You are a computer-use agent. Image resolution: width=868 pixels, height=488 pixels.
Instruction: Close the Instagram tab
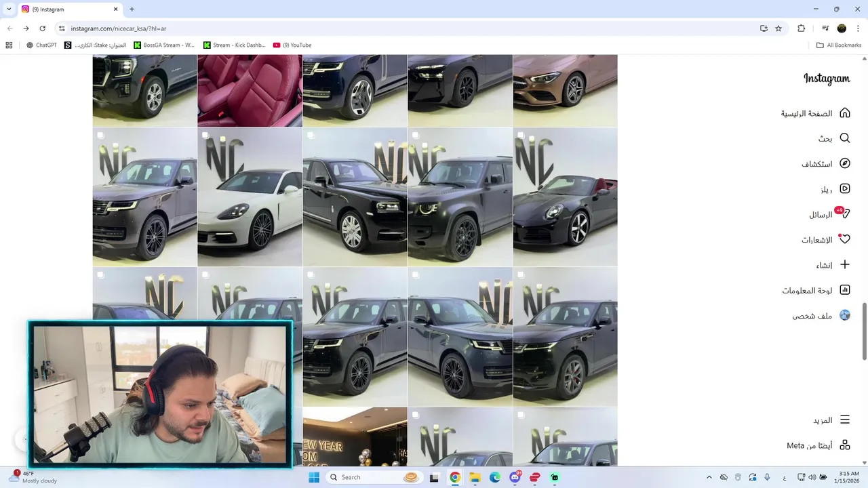pos(115,9)
